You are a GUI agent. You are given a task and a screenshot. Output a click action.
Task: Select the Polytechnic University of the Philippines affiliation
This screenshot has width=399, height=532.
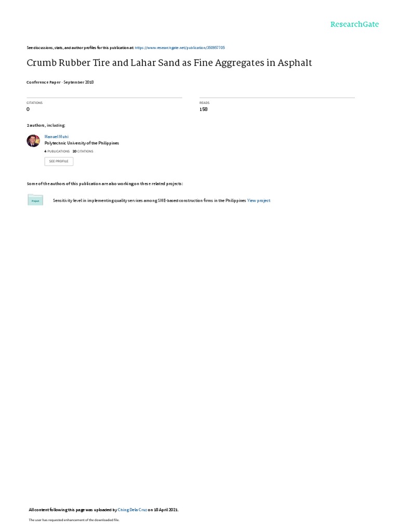point(82,143)
